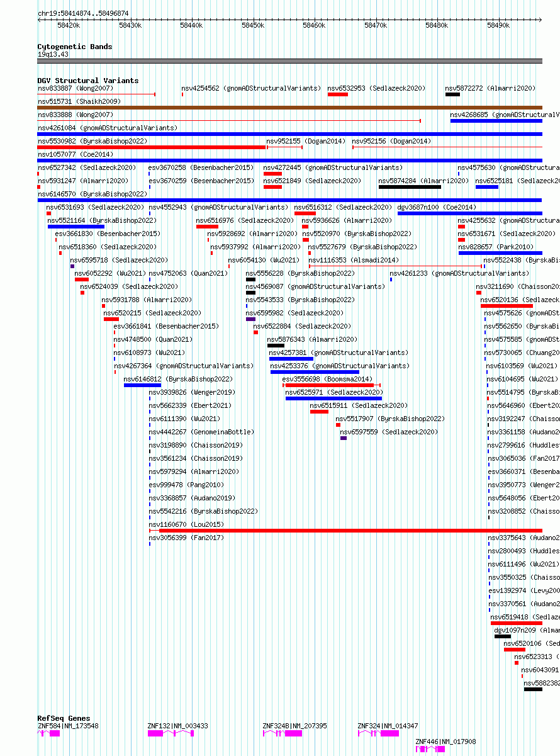Open variant nsv4752063 (Quan2021)
The width and height of the screenshot is (560, 756).
click(188, 273)
